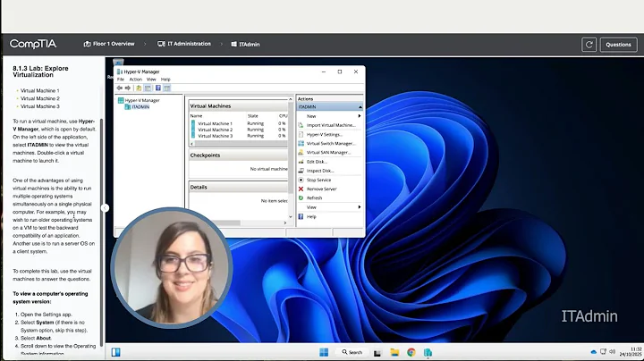This screenshot has height=361, width=644.
Task: Select the Hyper-V Manager root tree node
Action: (139, 100)
